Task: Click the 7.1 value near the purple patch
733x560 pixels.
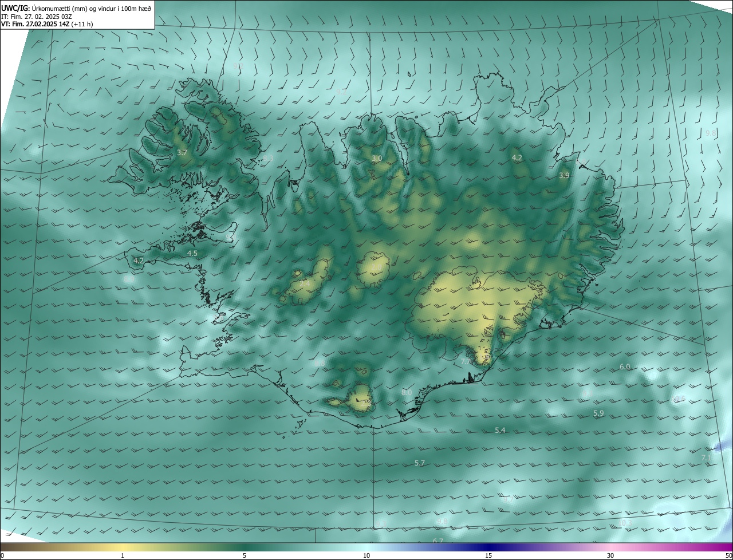Action: coord(707,458)
